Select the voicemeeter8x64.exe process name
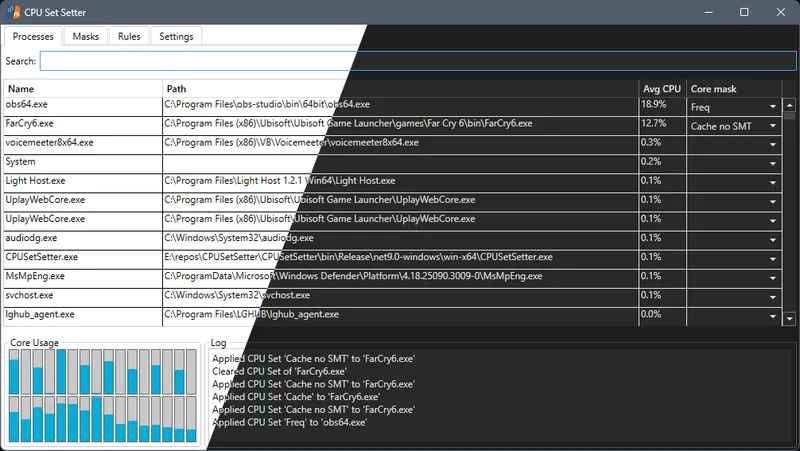The width and height of the screenshot is (800, 451). tap(49, 142)
